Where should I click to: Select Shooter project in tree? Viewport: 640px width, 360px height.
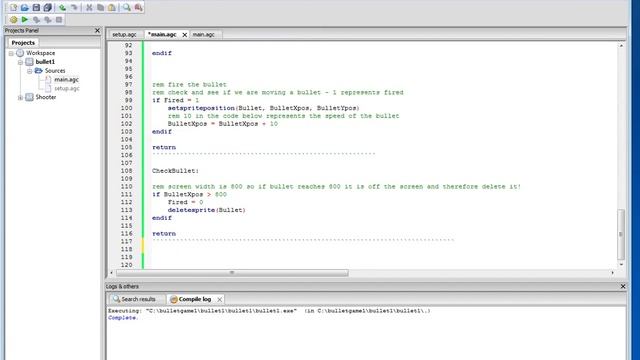coord(45,97)
